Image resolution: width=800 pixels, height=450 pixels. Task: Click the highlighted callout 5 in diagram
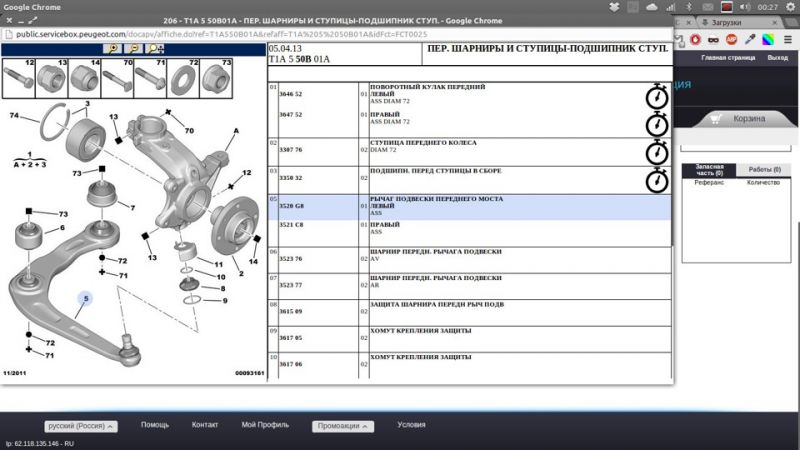pos(86,298)
